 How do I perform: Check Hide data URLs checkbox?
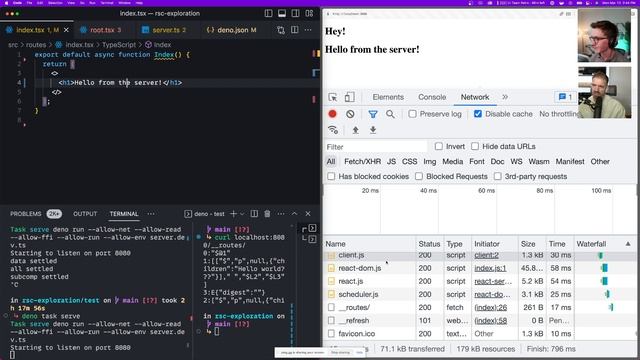(x=475, y=146)
